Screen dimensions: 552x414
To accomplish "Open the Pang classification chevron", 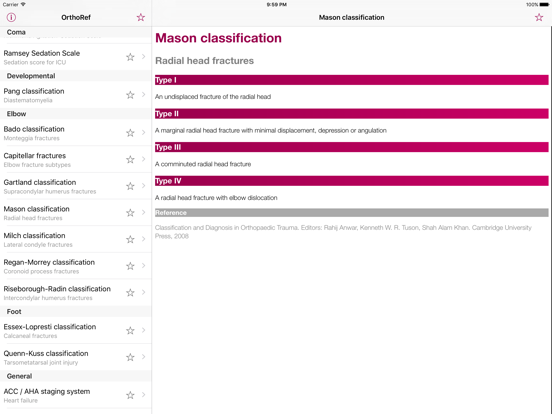I will [x=144, y=94].
